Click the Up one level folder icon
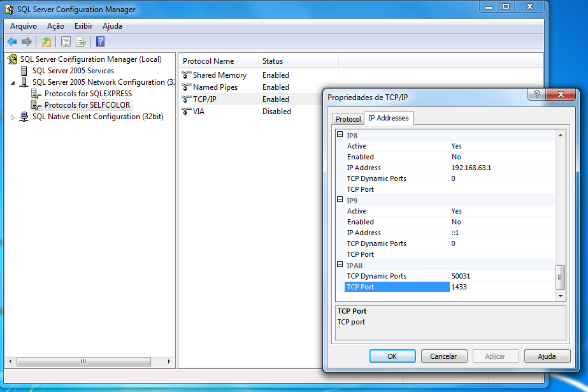Viewport: 588px width, 392px height. pos(47,41)
